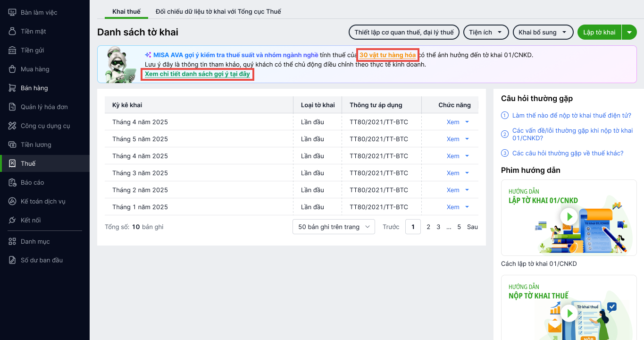This screenshot has width=644, height=340.
Task: Select the Tiền mặt money bag icon
Action: (x=12, y=31)
